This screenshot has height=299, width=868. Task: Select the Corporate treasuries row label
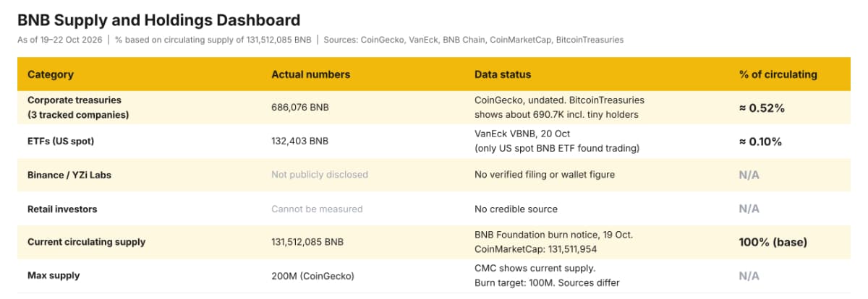(x=75, y=100)
